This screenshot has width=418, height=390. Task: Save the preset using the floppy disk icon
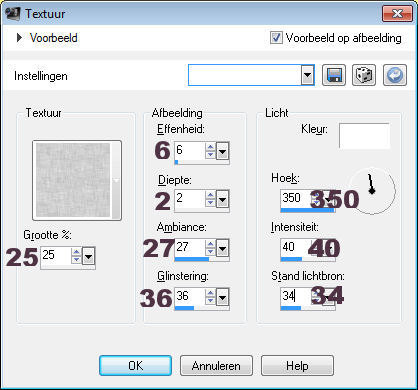click(334, 75)
